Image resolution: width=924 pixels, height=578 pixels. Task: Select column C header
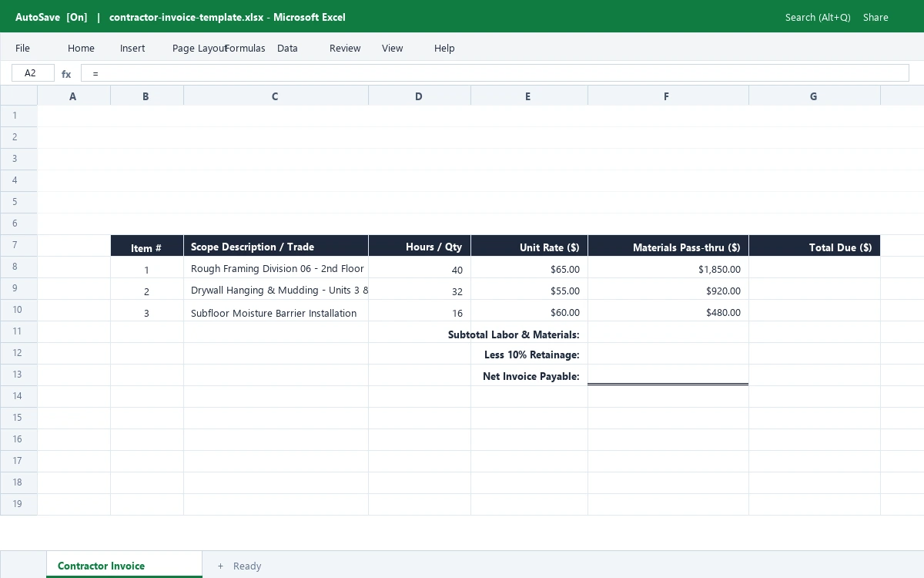pyautogui.click(x=276, y=96)
